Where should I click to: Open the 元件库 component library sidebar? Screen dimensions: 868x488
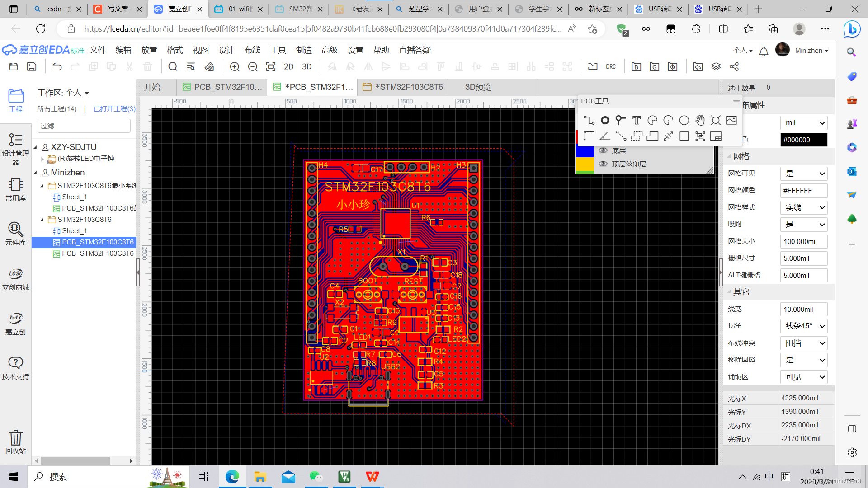click(x=15, y=233)
